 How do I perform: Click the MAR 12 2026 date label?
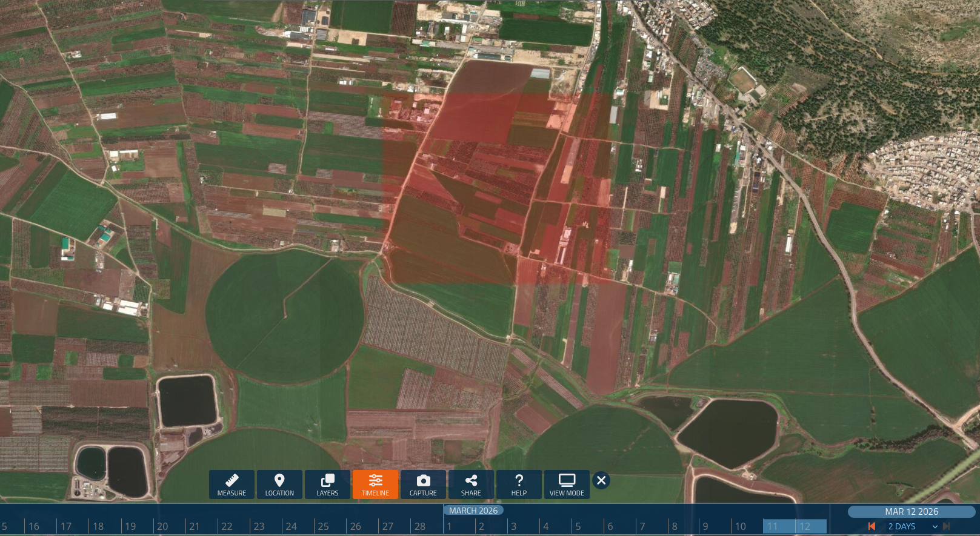tap(912, 512)
